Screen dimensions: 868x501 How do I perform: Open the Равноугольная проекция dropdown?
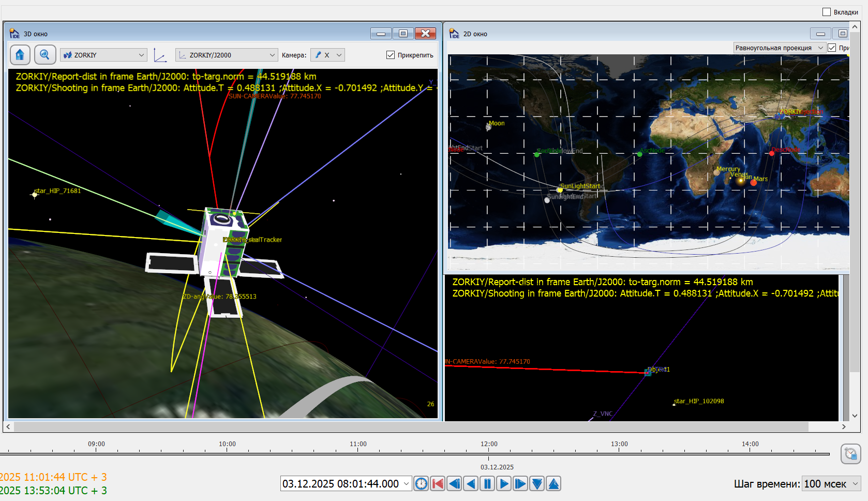point(780,48)
